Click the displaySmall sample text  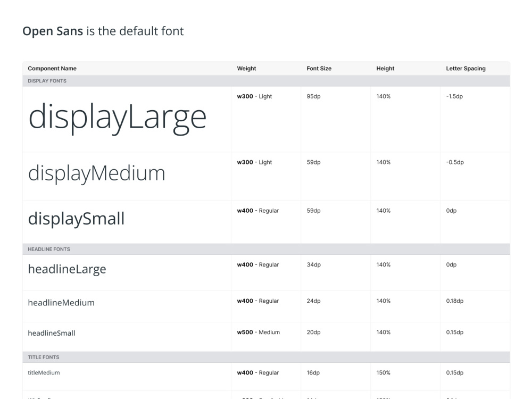pos(76,219)
